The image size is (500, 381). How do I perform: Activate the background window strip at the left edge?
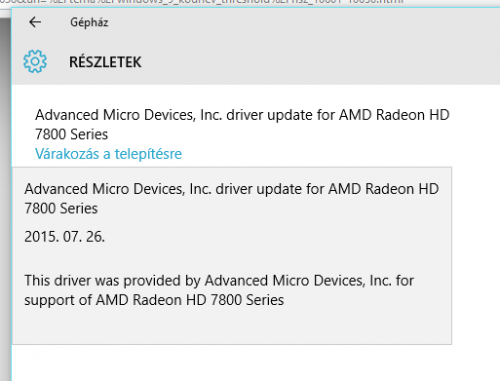5,200
